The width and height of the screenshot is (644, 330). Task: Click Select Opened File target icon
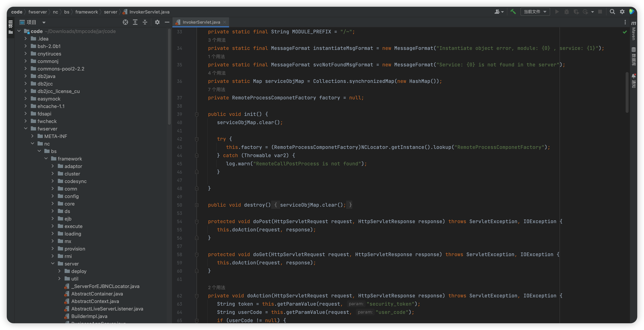(x=125, y=22)
